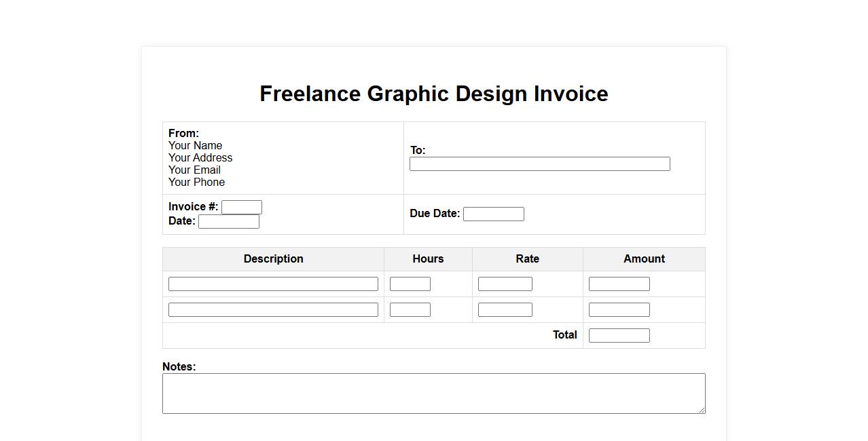This screenshot has width=868, height=441.
Task: Click the Rate column header
Action: [527, 259]
